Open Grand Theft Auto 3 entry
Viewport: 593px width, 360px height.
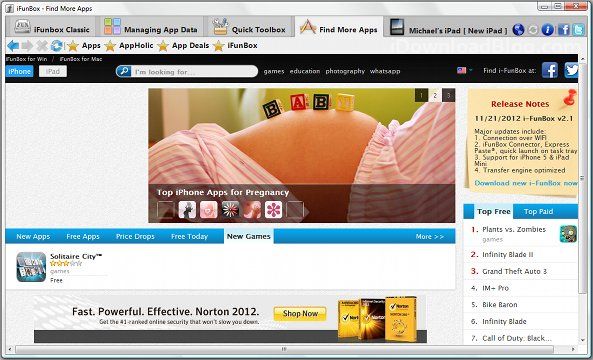tap(514, 271)
